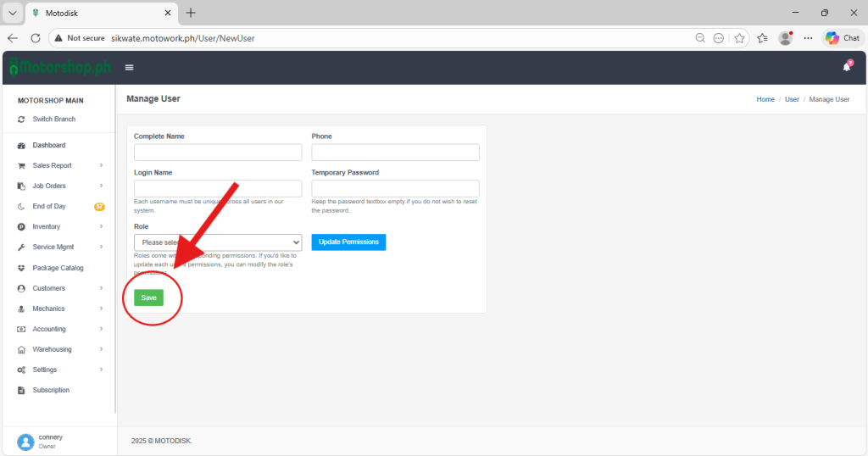Open the Role dropdown selector
This screenshot has width=868, height=456.
click(x=218, y=242)
